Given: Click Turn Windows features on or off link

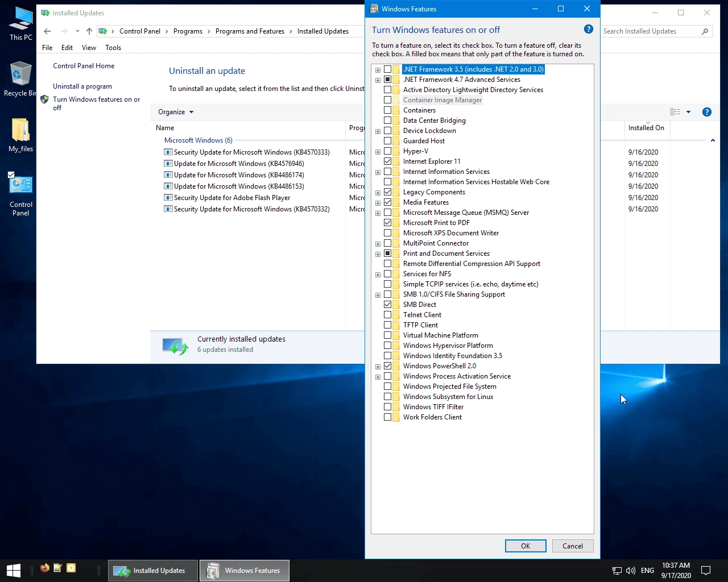Looking at the screenshot, I should (x=96, y=103).
